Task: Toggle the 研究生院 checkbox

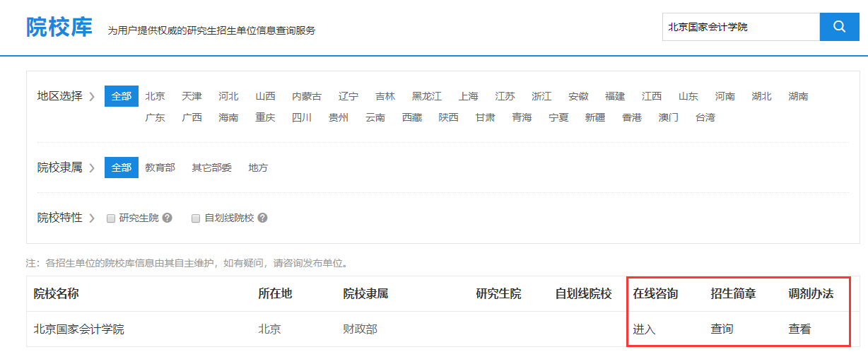Action: coord(111,218)
